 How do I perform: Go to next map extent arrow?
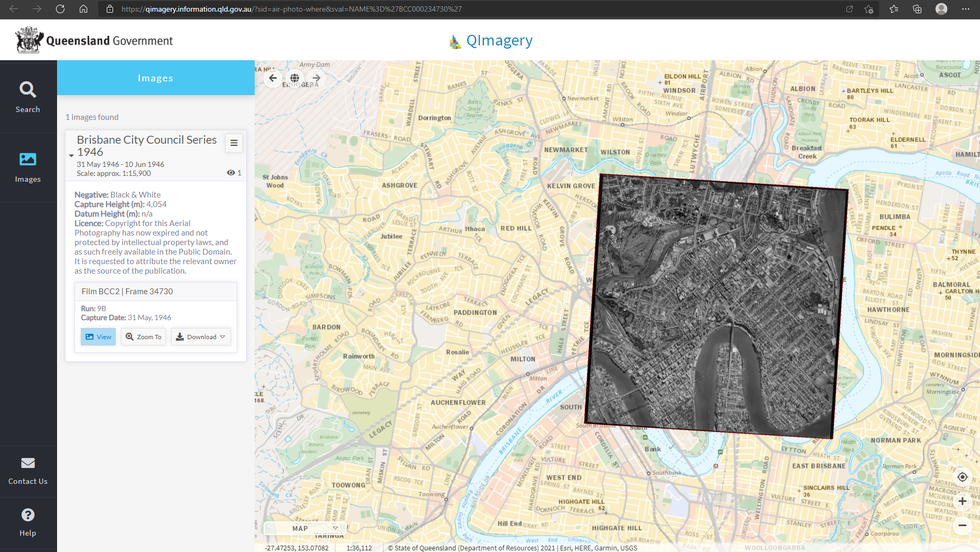(316, 78)
